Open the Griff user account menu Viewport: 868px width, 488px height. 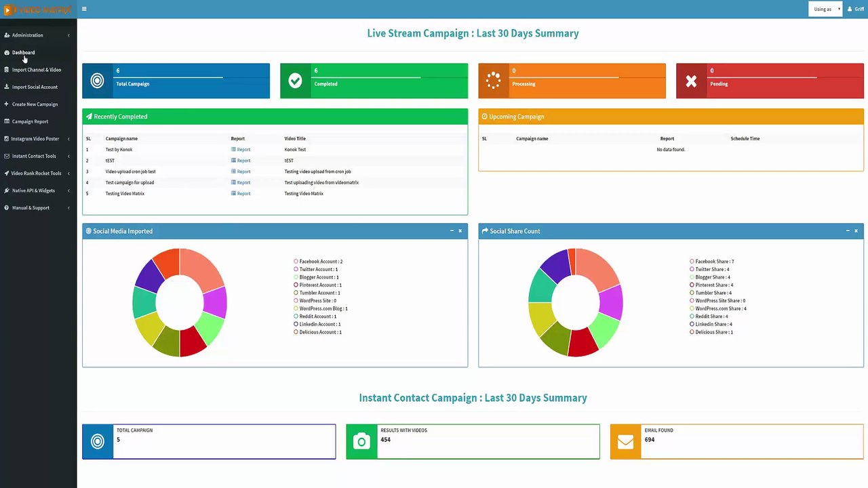856,9
